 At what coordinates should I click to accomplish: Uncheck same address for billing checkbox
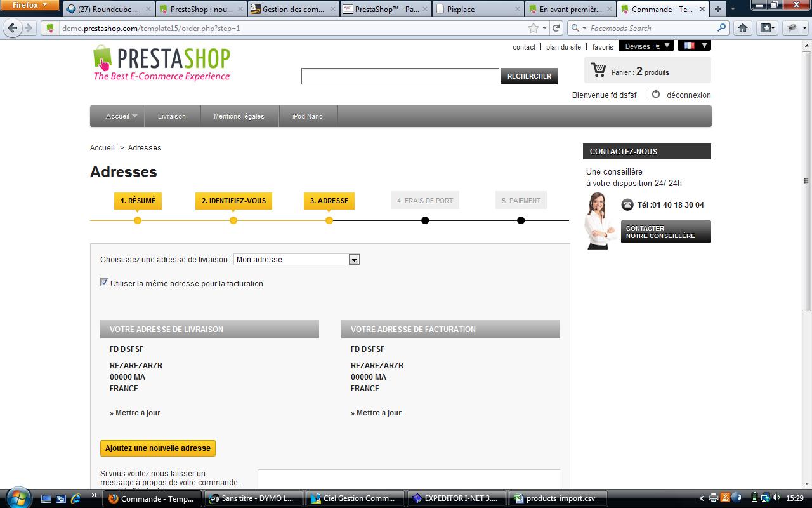coord(104,283)
